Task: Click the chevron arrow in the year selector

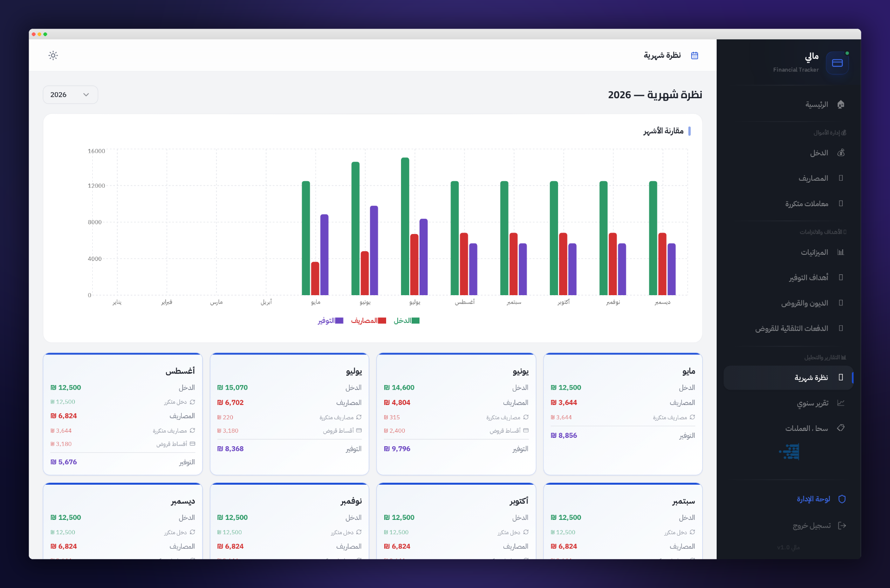Action: coord(86,95)
